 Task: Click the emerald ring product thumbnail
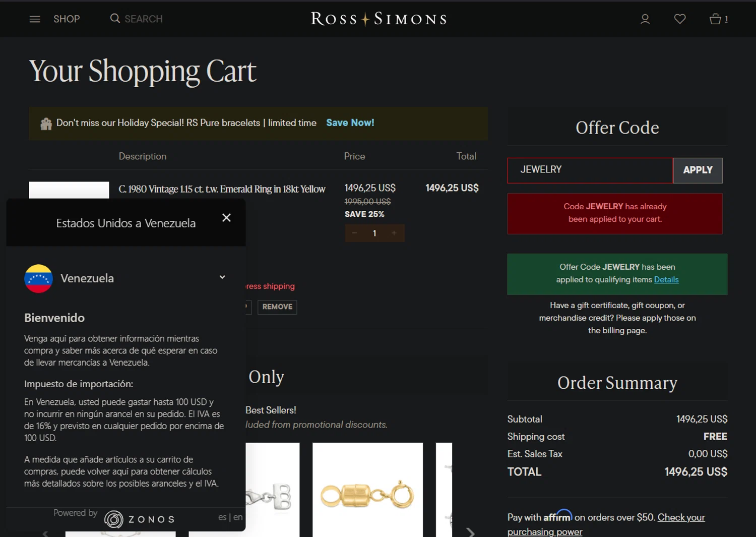[x=69, y=190]
